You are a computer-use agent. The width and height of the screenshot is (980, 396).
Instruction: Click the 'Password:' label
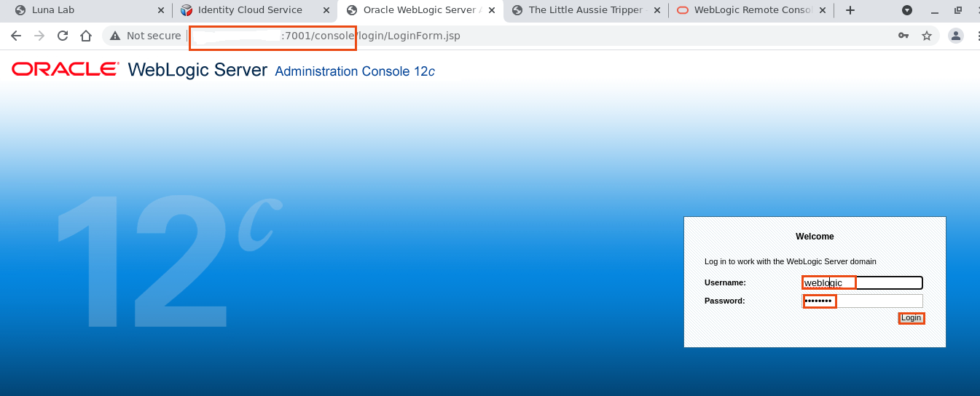point(724,301)
